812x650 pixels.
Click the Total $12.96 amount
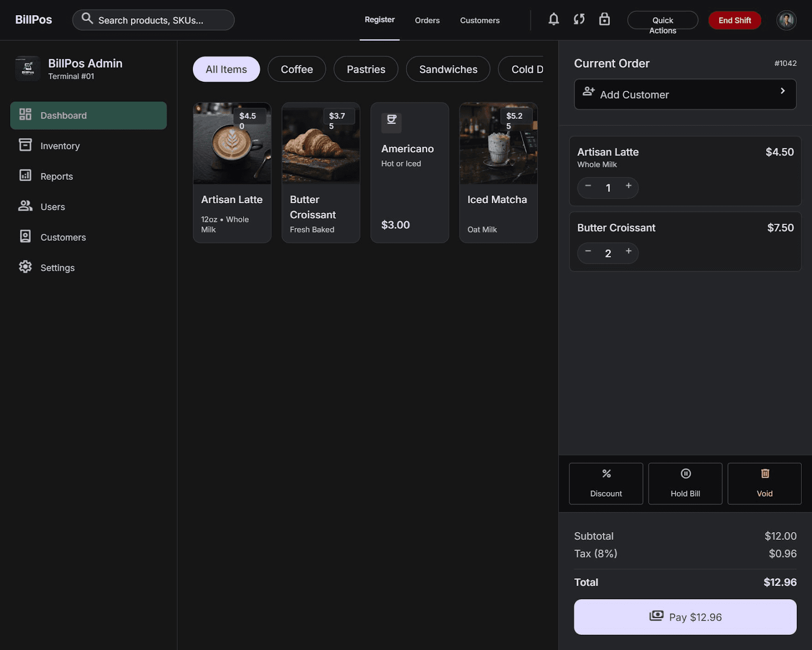(x=780, y=582)
